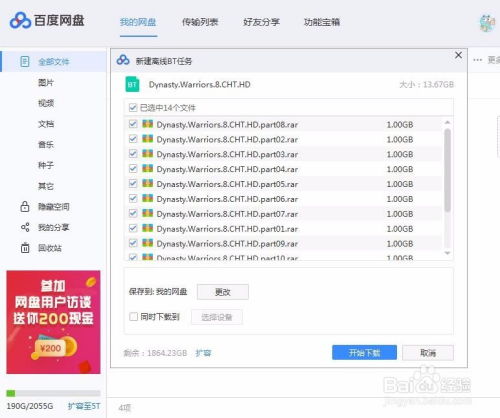Screen dimensions: 500x418
Task: Select 视频 category in the sidebar
Action: (x=46, y=103)
